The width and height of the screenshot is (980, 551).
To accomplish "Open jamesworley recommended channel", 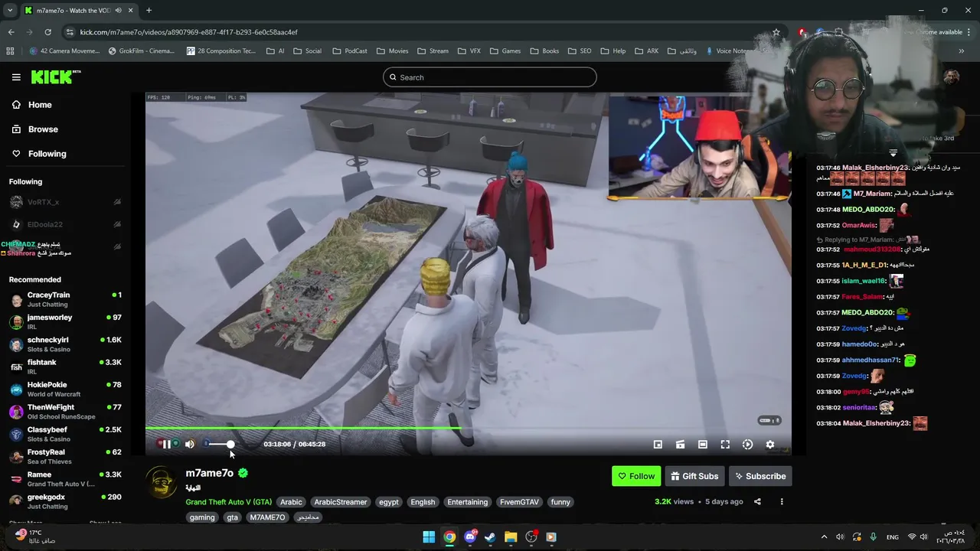I will tap(65, 321).
